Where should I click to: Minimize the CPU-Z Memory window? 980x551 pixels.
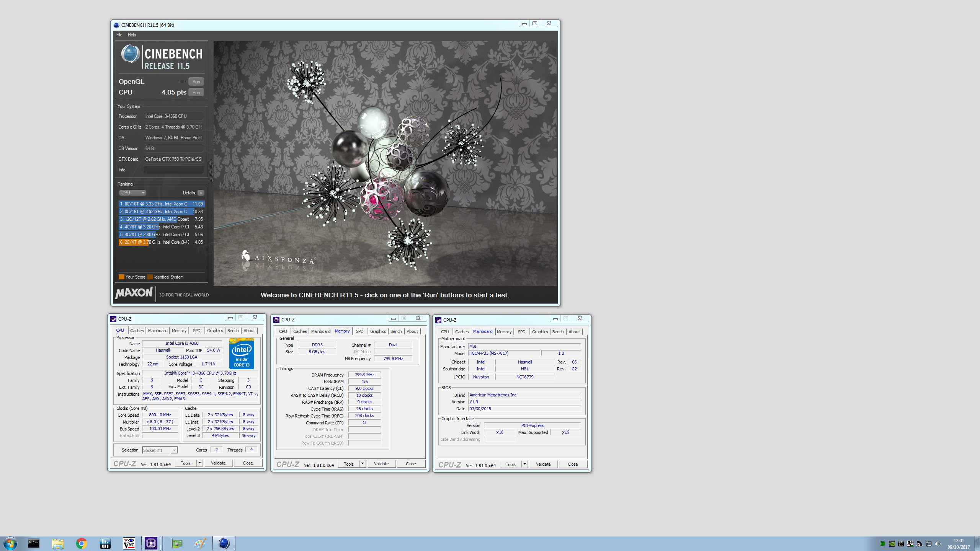(393, 318)
